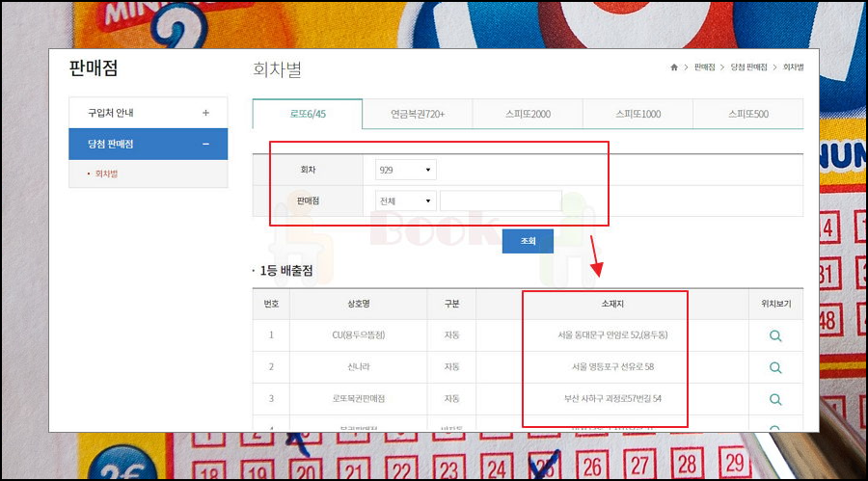The width and height of the screenshot is (868, 481).
Task: Select store name 로또복권판매점
Action: tap(359, 398)
